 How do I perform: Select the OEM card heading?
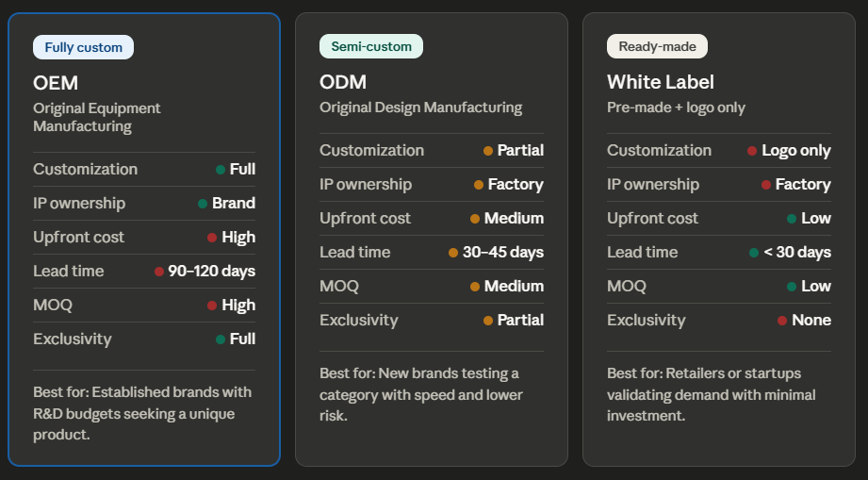[x=56, y=84]
